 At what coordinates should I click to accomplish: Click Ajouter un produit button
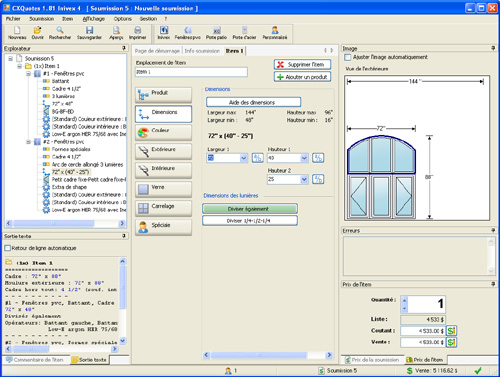coord(302,77)
